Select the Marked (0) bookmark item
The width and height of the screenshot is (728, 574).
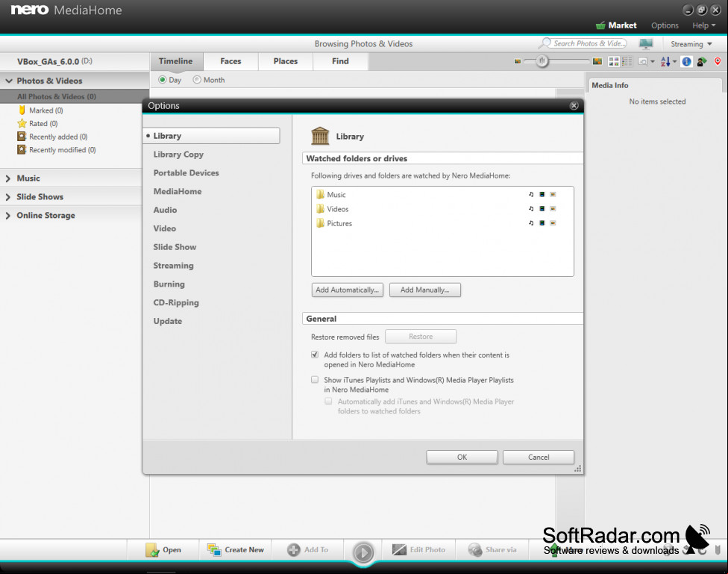pyautogui.click(x=40, y=110)
